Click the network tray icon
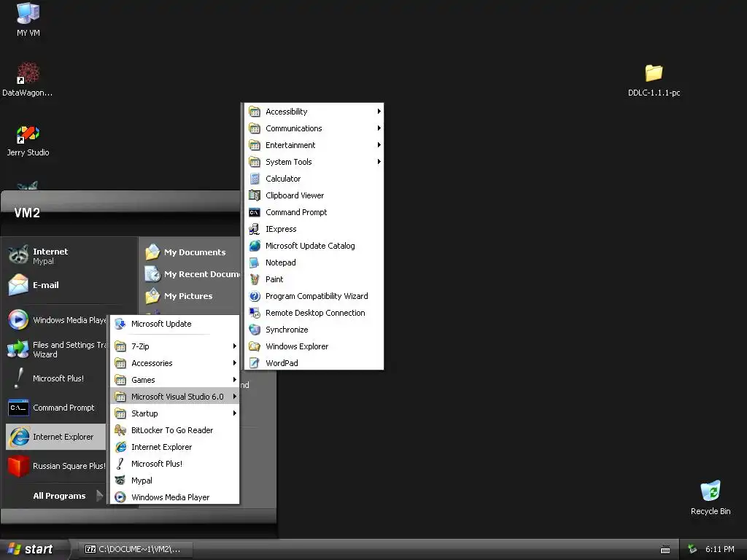 (x=693, y=549)
